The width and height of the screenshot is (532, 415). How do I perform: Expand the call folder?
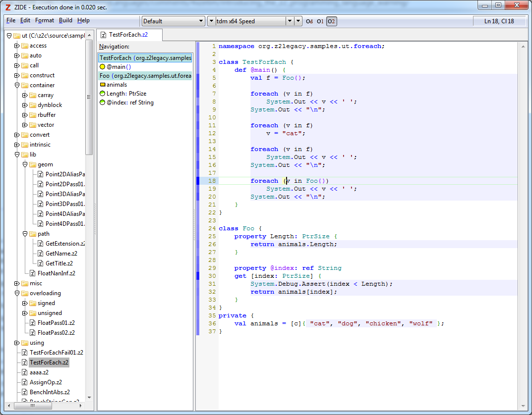point(17,65)
